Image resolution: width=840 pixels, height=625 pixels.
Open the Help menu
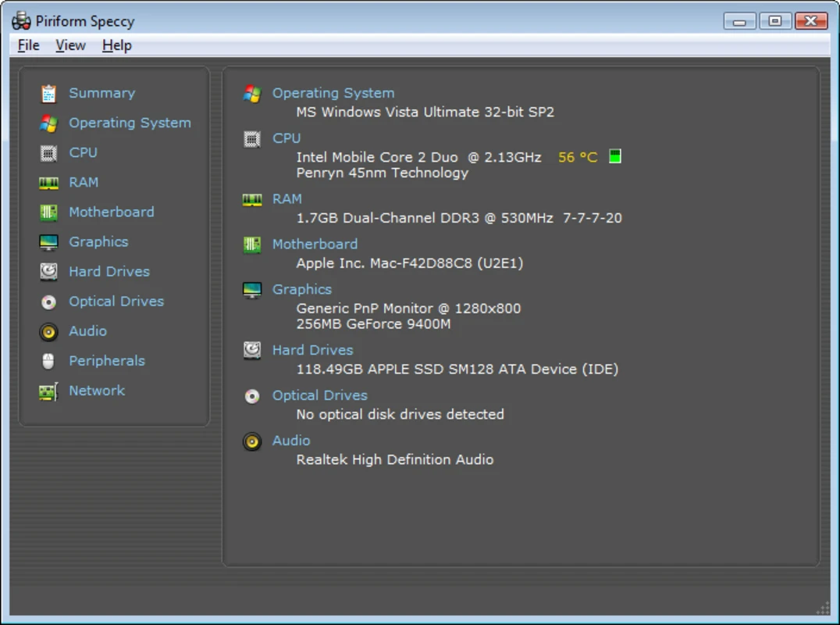pos(116,45)
